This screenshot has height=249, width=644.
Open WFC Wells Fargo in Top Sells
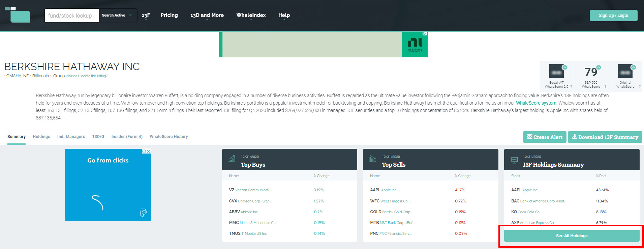[390, 201]
